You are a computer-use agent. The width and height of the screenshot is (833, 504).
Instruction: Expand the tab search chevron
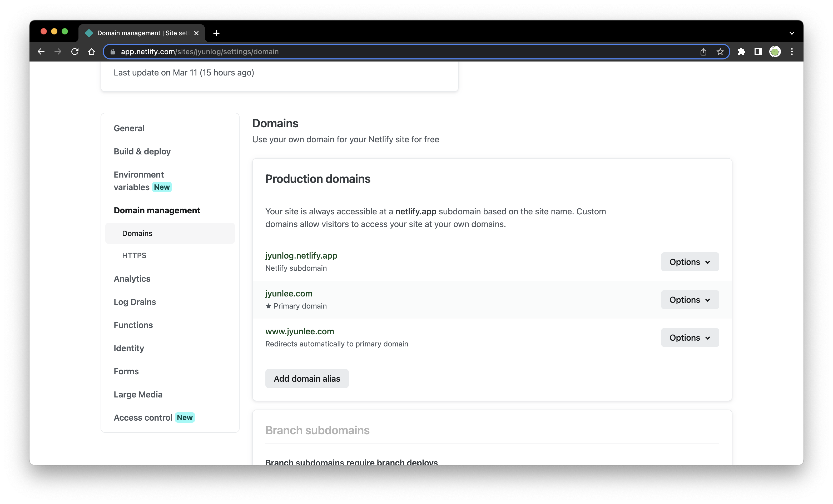tap(792, 33)
